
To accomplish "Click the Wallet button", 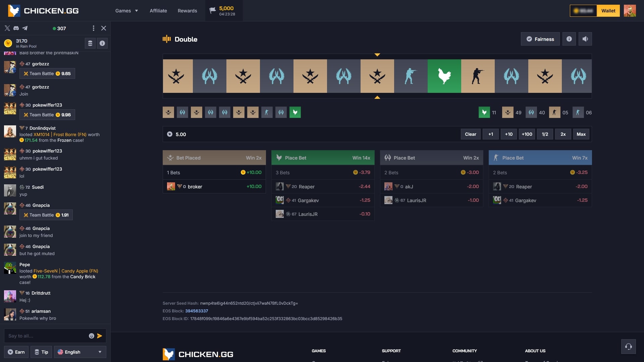I will 608,11.
